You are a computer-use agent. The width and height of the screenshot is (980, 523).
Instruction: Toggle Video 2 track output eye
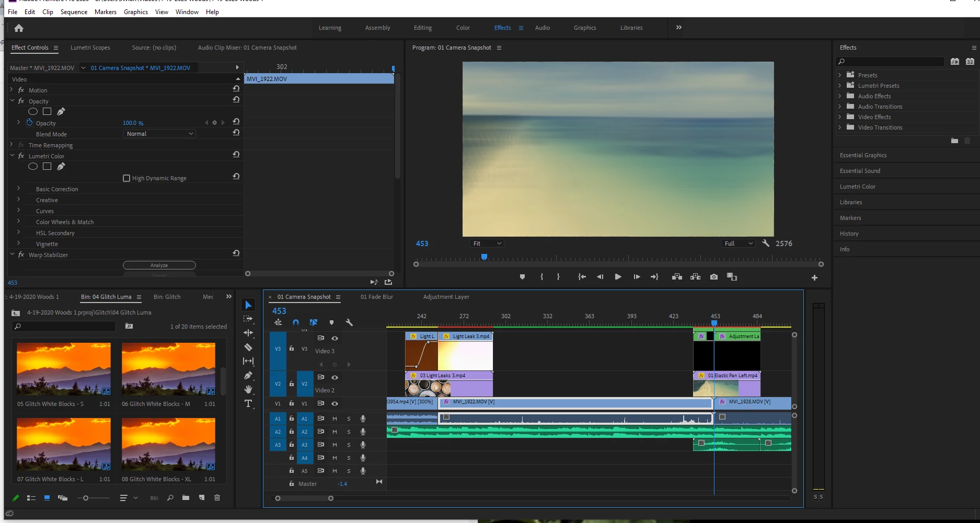click(x=335, y=377)
